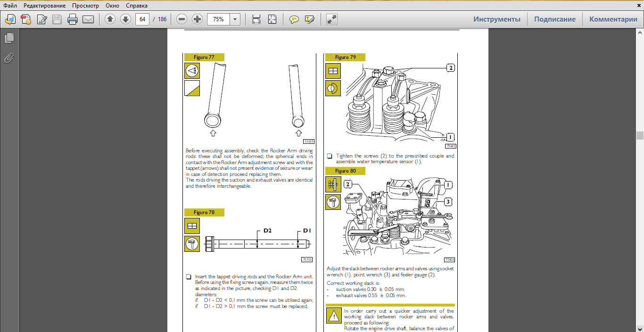Click the email envelope icon
Screen dimensions: 644x332
[88, 19]
